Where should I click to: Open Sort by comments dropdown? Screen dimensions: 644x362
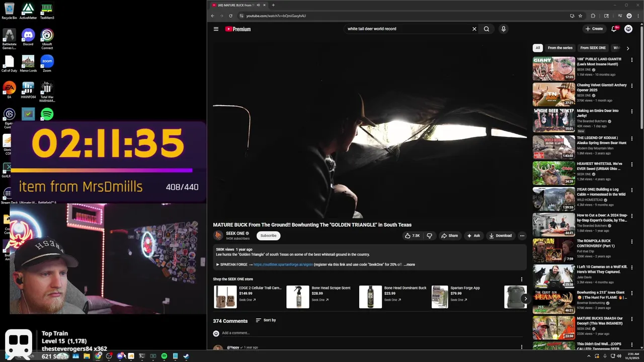[x=266, y=320]
